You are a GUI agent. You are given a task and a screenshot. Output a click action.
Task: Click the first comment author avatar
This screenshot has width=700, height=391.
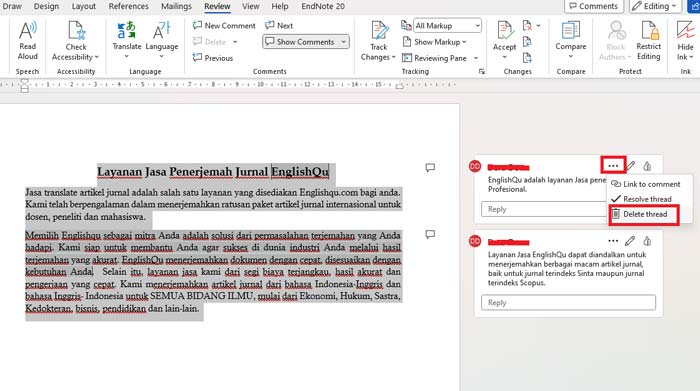(x=475, y=166)
